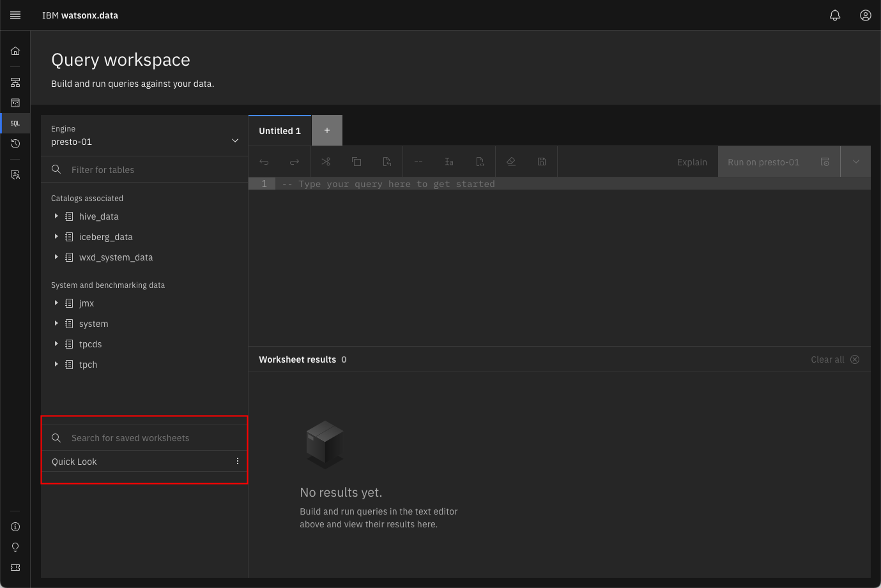Click the Worksheet results heading

point(297,359)
